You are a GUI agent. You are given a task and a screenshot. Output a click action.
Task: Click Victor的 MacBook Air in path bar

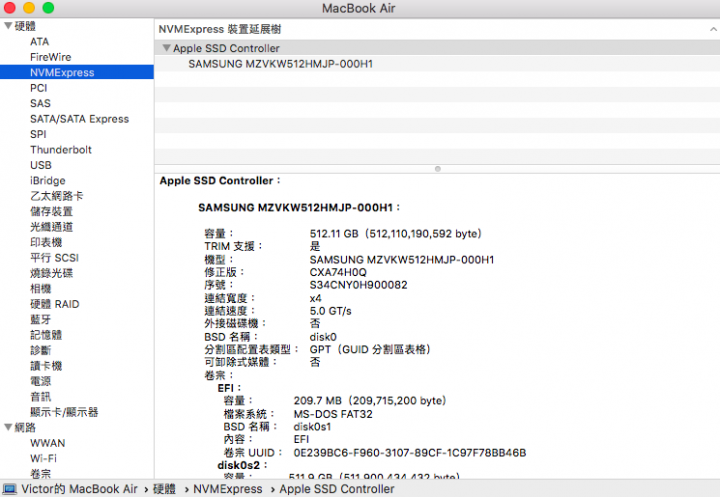point(79,489)
